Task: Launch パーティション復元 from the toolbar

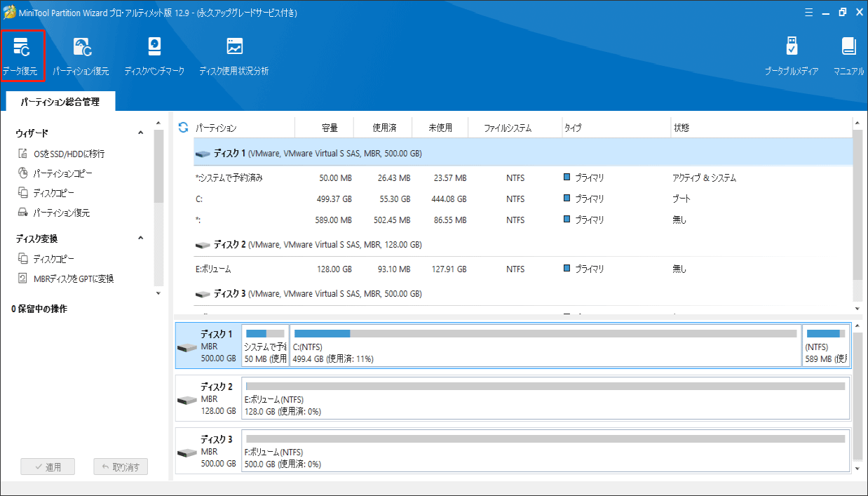Action: 81,56
